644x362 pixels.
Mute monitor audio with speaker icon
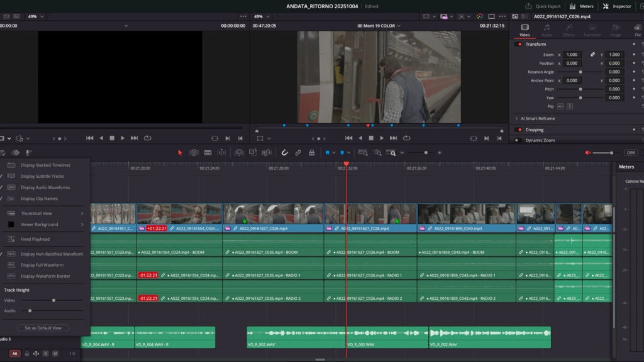(588, 153)
